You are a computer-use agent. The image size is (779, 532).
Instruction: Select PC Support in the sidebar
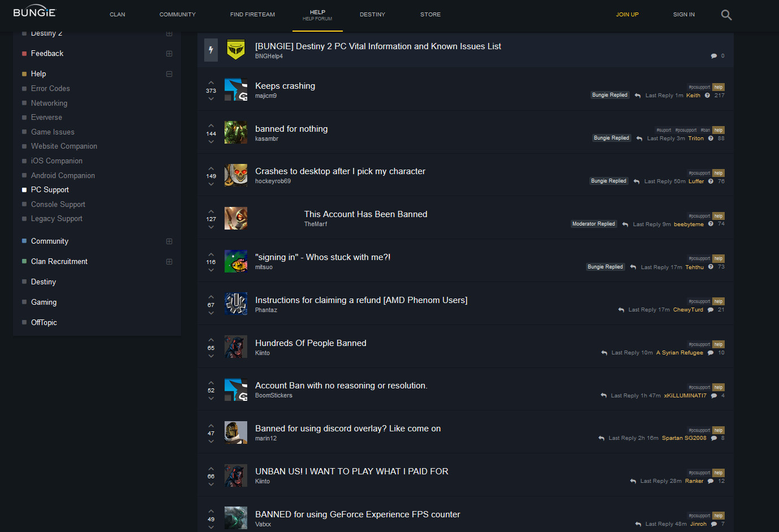click(x=50, y=190)
